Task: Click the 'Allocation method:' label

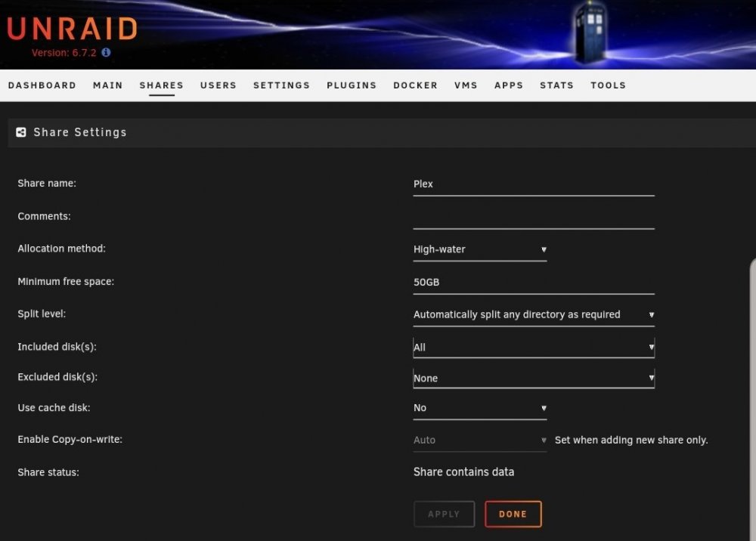Action: pos(62,249)
